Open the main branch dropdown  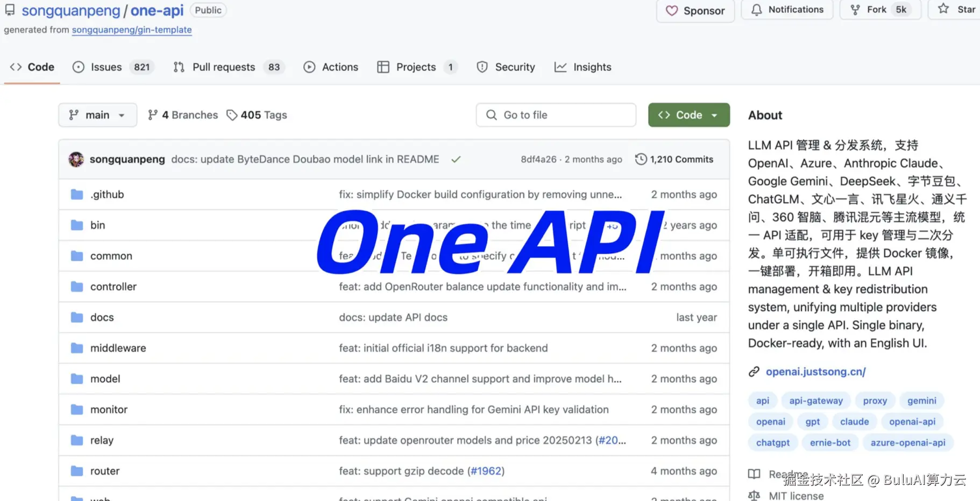coord(97,115)
